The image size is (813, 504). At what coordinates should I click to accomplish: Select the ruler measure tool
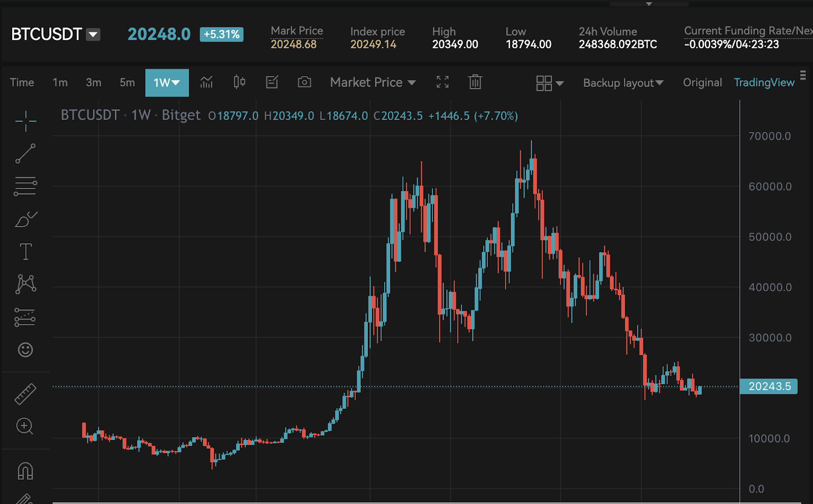(25, 392)
